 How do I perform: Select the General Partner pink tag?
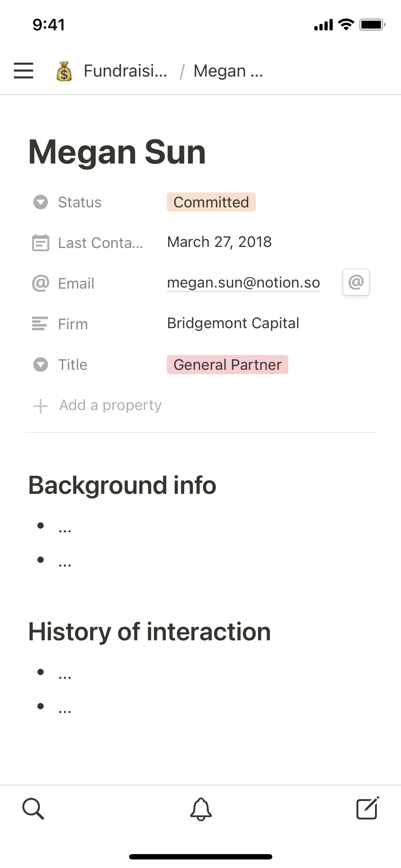click(x=227, y=365)
